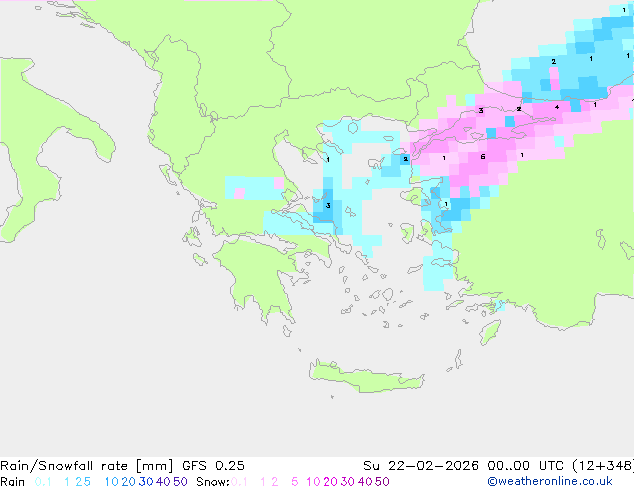Click the "00..00 UTC" time text
The width and height of the screenshot is (634, 490).
click(x=525, y=466)
